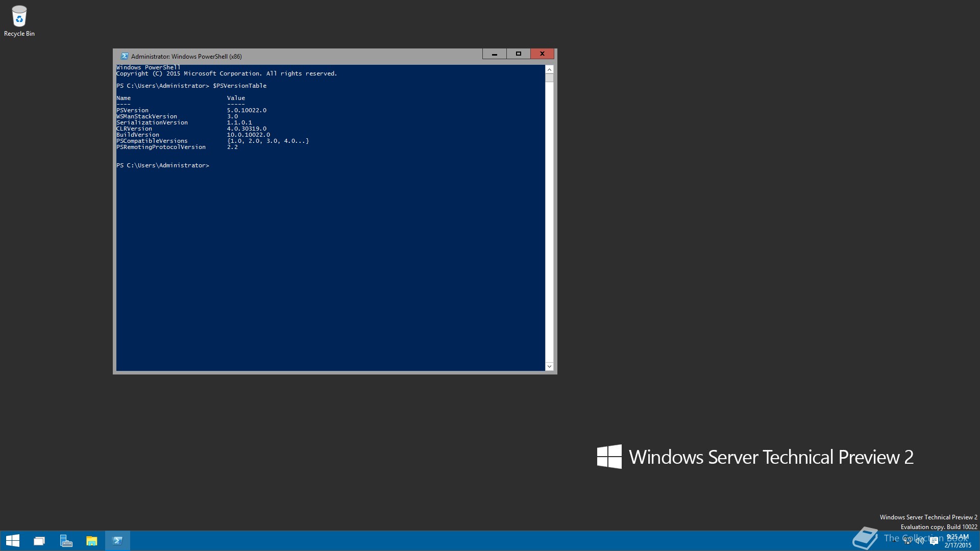Close the PowerShell window

tap(542, 54)
